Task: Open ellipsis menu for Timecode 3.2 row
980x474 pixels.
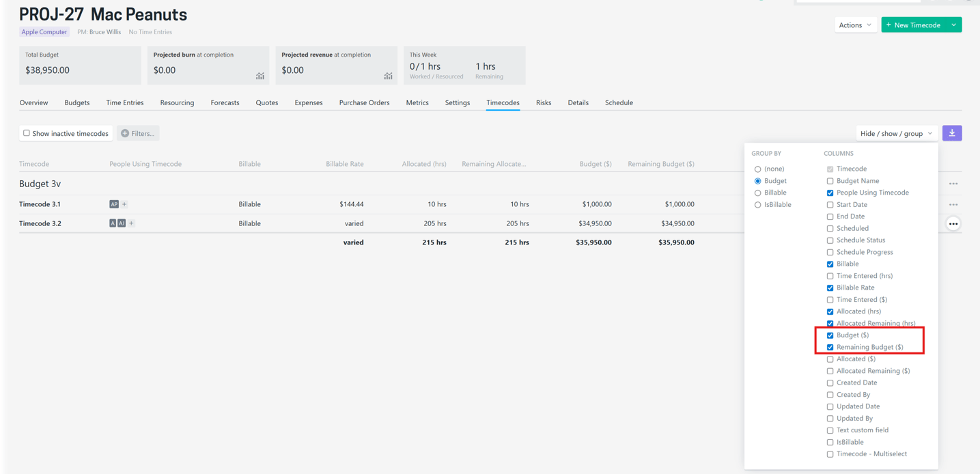Action: (953, 223)
